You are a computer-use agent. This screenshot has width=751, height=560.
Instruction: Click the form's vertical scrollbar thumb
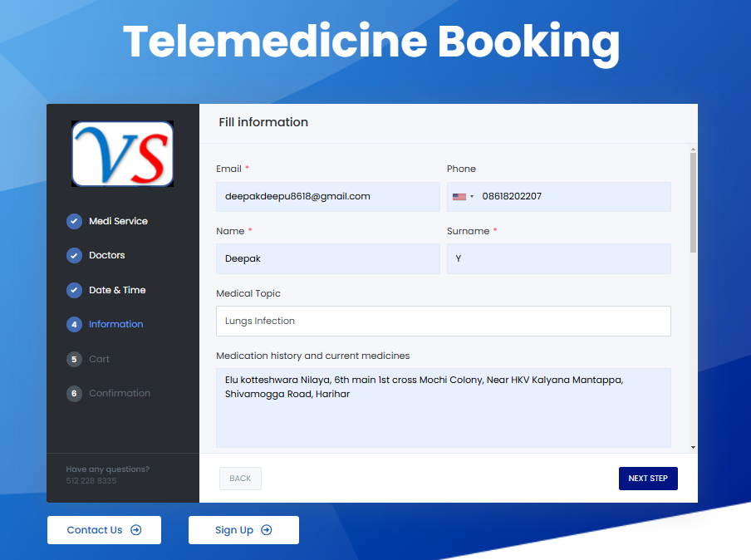click(693, 203)
